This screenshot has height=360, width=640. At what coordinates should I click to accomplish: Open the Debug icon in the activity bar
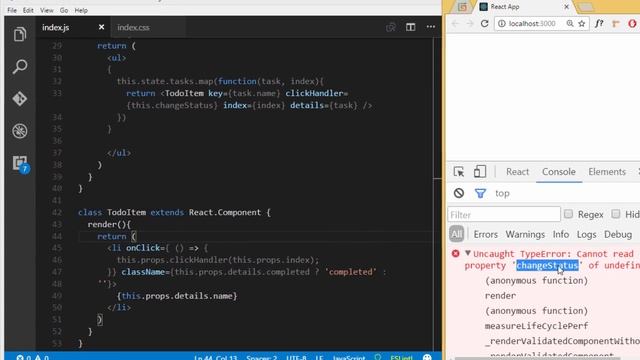coord(20,131)
